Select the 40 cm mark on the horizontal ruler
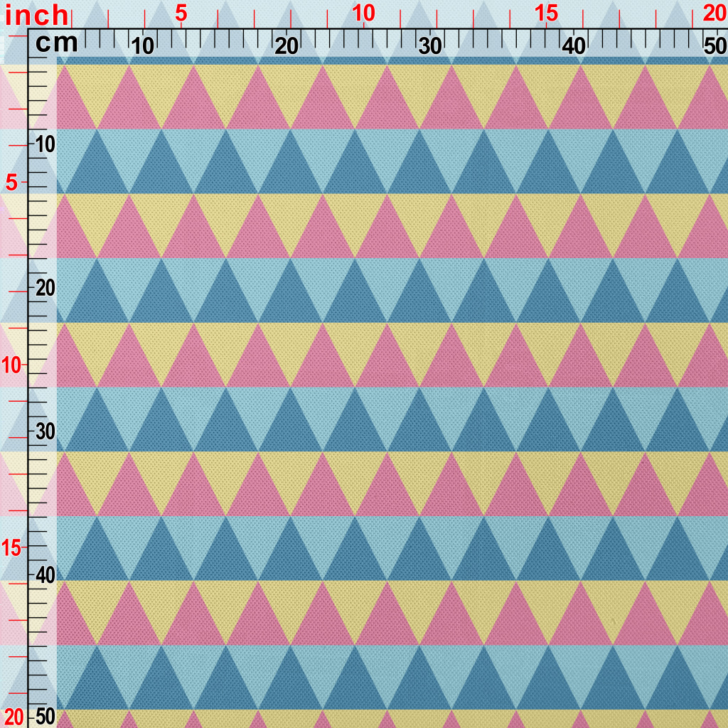 click(x=574, y=46)
